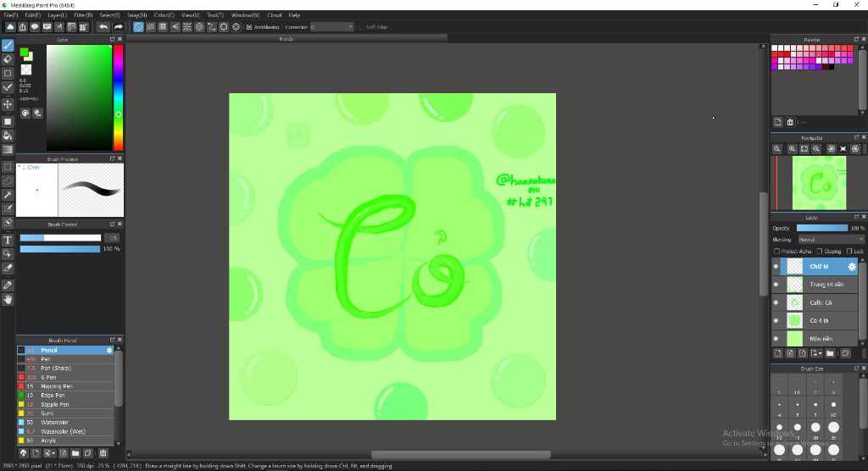This screenshot has width=868, height=471.
Task: Select the Move tool
Action: [8, 104]
